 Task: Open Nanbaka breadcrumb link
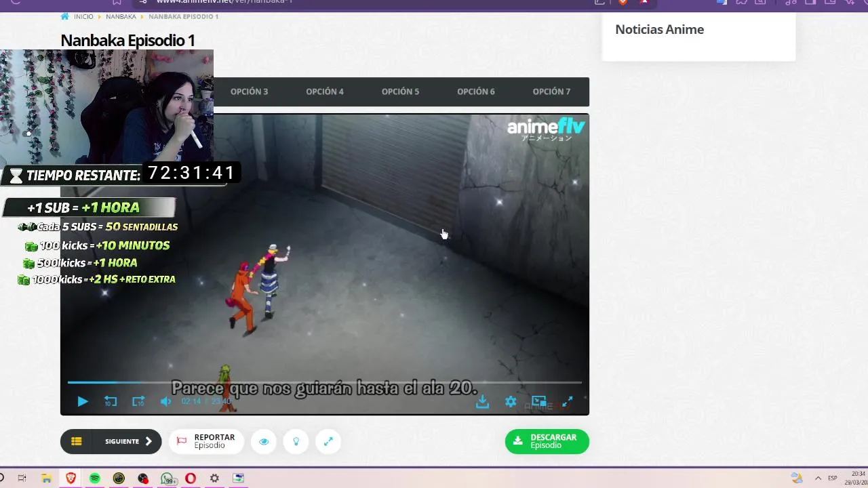click(121, 16)
